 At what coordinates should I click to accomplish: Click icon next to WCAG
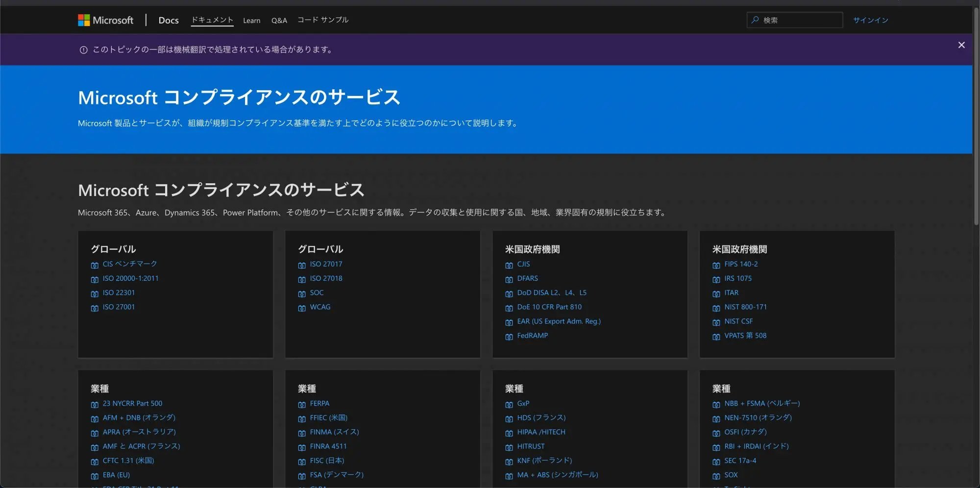pos(302,308)
